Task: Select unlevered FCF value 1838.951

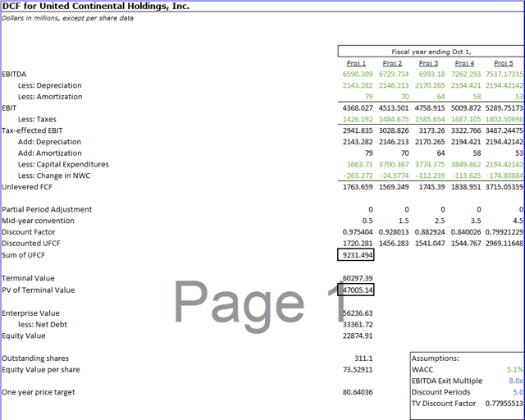Action: click(x=466, y=187)
